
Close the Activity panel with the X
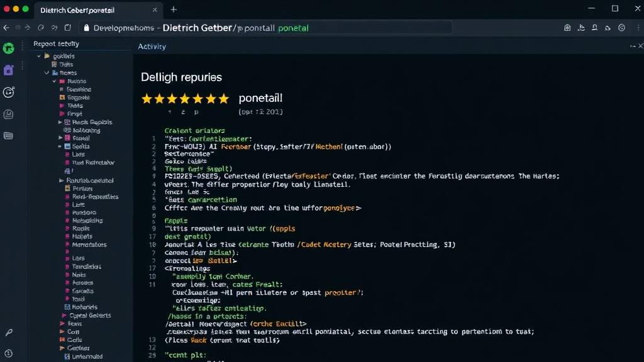(640, 46)
